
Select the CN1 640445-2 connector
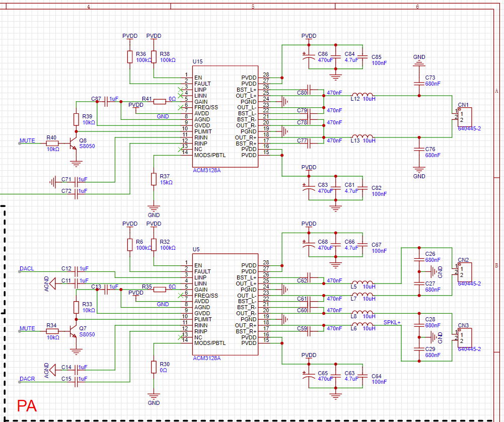[x=465, y=117]
